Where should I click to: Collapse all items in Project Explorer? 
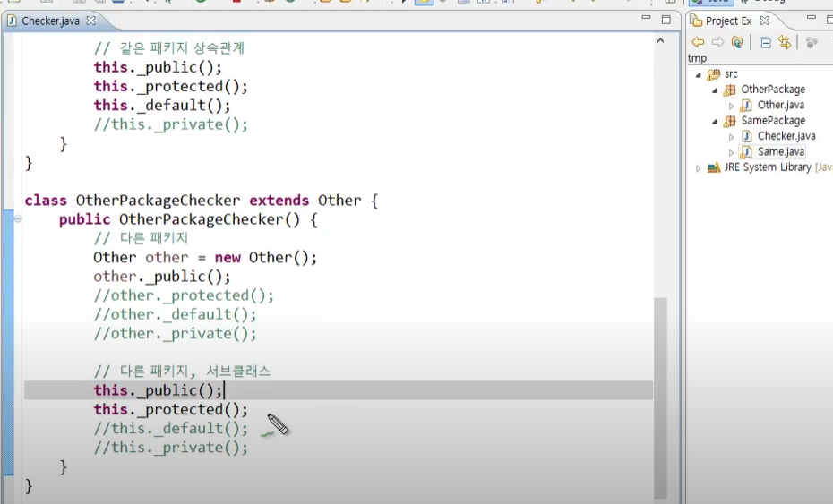point(765,42)
